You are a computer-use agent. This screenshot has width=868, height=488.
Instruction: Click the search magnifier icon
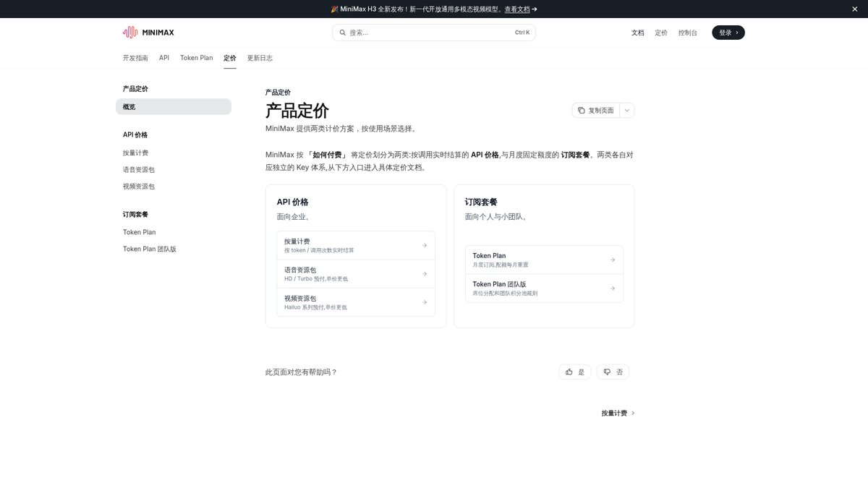(343, 33)
